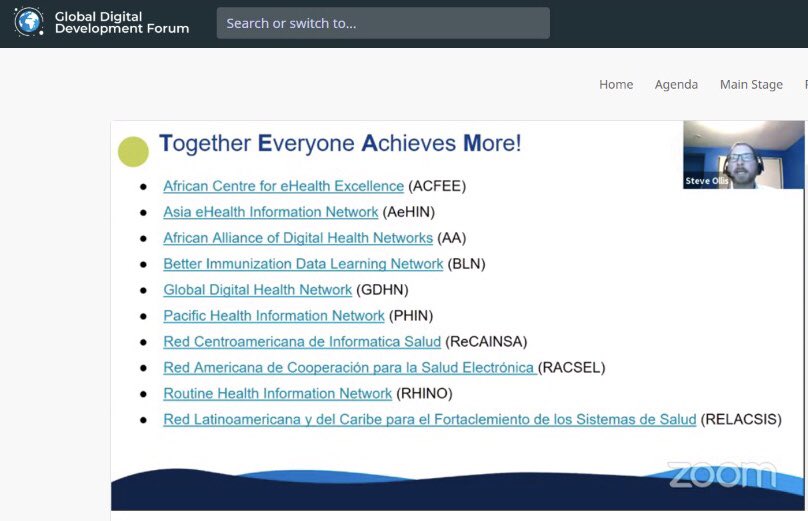Focus the 'Search or switch to...' field
Image resolution: width=808 pixels, height=521 pixels.
[x=383, y=23]
